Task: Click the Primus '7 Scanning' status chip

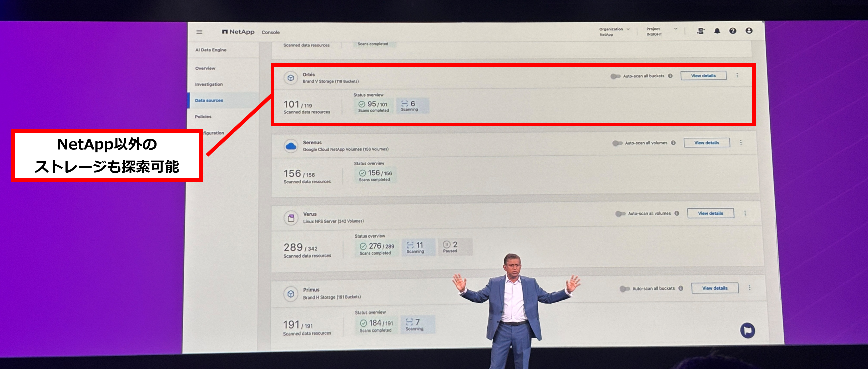Action: 417,325
